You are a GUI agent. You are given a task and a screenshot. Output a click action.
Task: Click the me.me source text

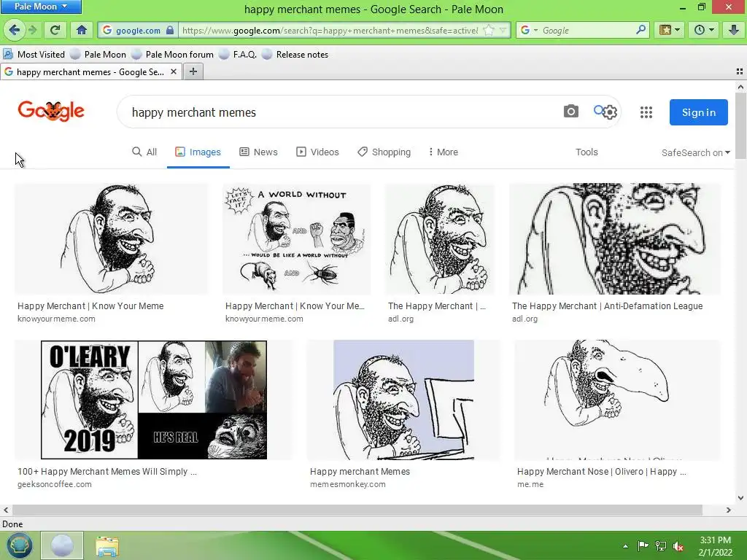click(x=530, y=484)
